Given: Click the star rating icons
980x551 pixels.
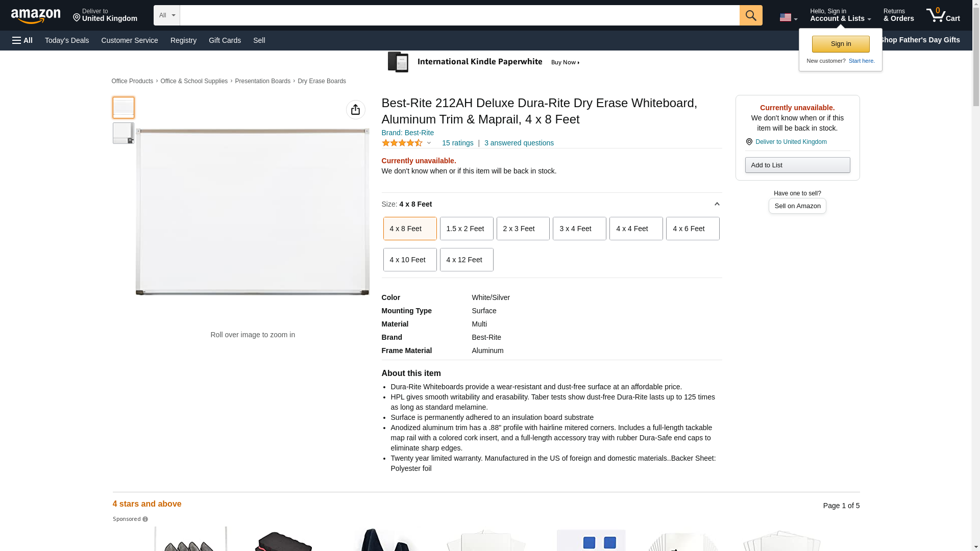Looking at the screenshot, I should pyautogui.click(x=402, y=143).
